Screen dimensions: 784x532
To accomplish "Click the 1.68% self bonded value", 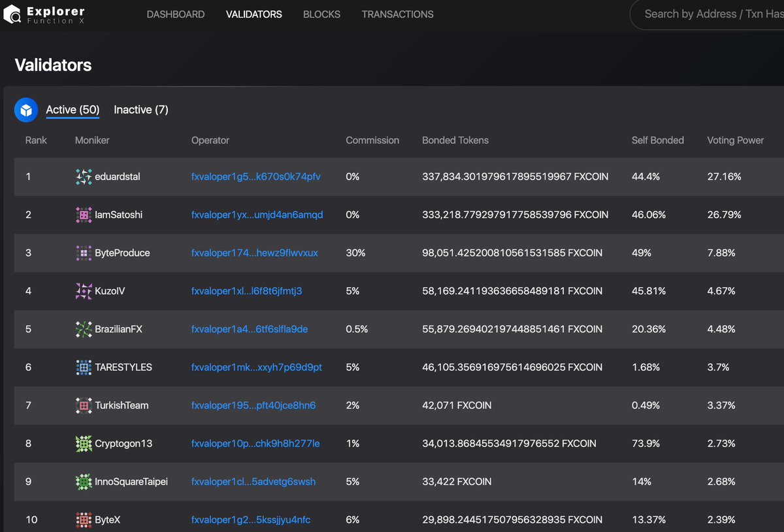I will click(646, 368).
